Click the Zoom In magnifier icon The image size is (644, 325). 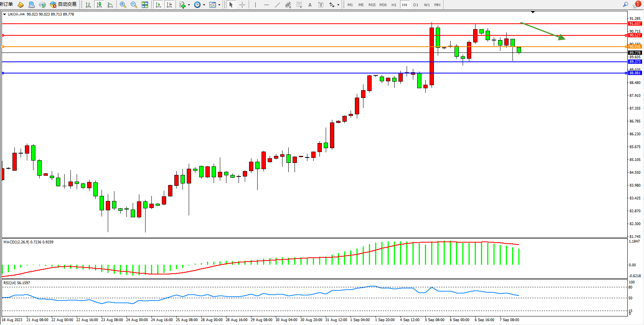[x=123, y=5]
